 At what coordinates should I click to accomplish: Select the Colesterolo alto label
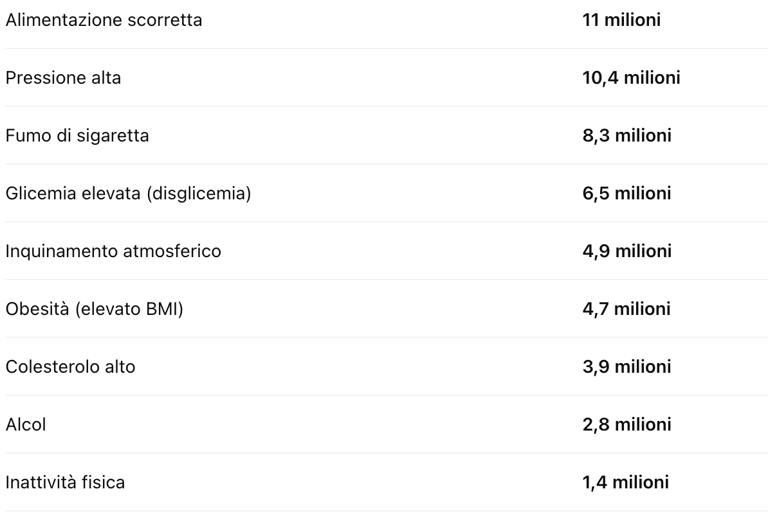70,367
